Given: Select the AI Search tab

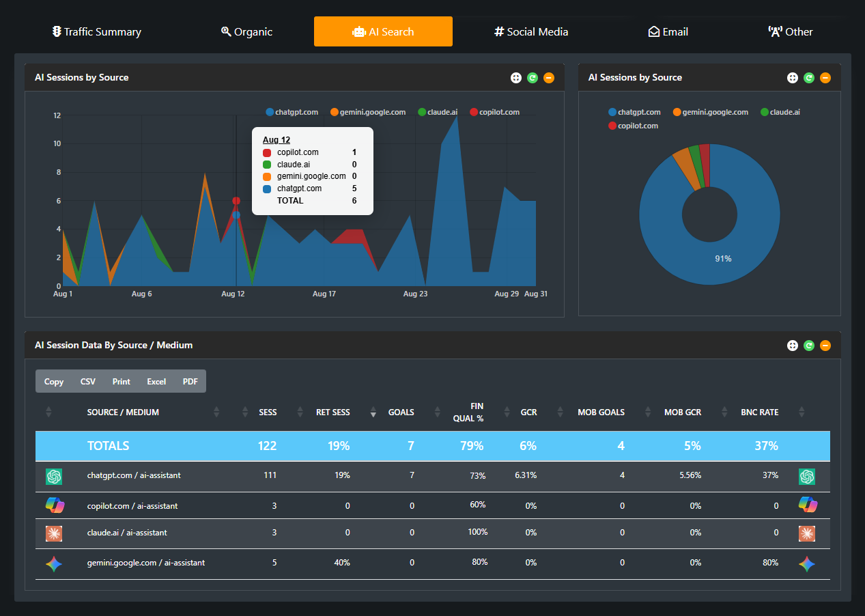Looking at the screenshot, I should coord(383,31).
